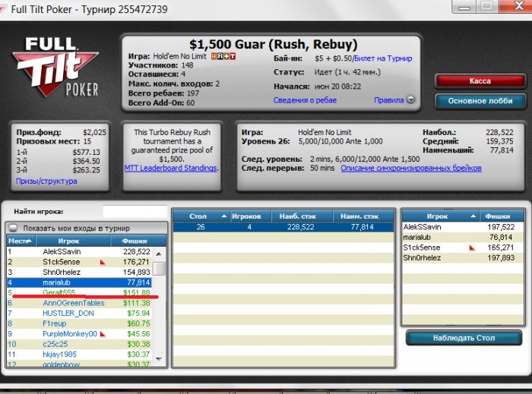Open MTT Leaderboard Standings link

pos(171,168)
